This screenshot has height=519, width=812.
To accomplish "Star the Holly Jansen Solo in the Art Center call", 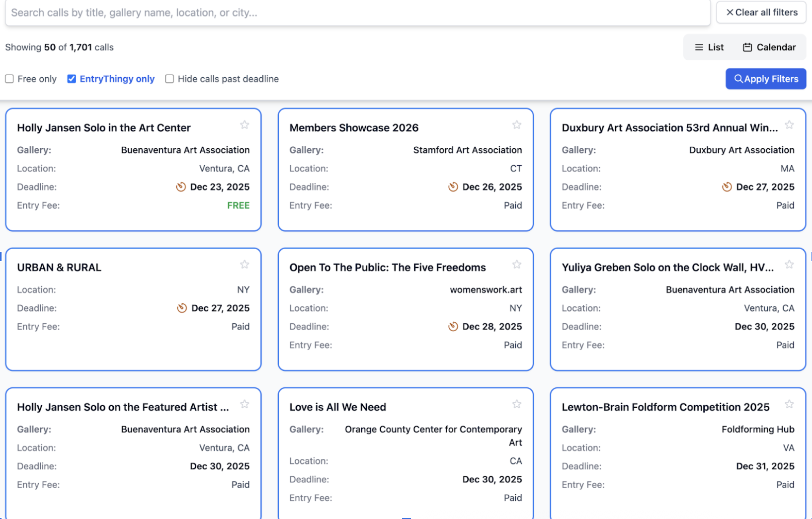I will [245, 125].
